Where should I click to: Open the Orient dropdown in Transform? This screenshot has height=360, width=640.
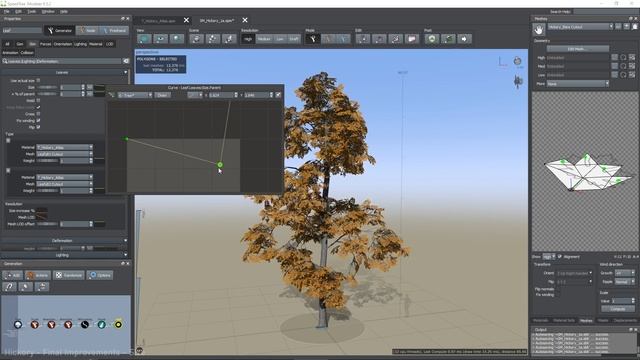coord(574,273)
